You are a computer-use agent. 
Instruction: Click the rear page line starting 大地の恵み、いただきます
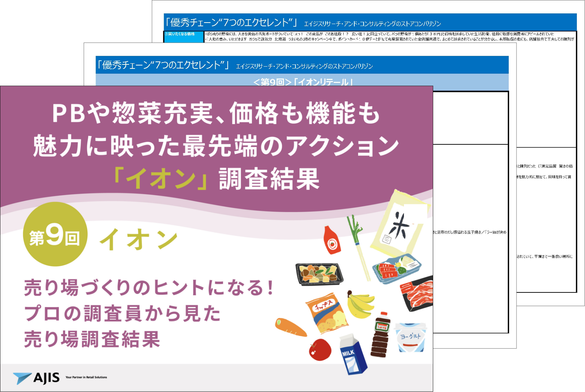390,39
